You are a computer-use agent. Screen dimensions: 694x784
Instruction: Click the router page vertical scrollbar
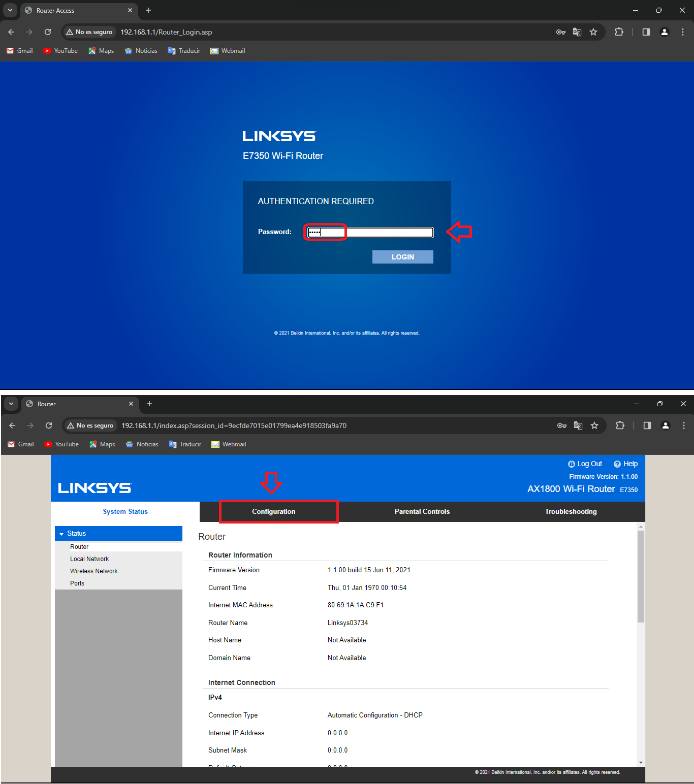click(641, 577)
